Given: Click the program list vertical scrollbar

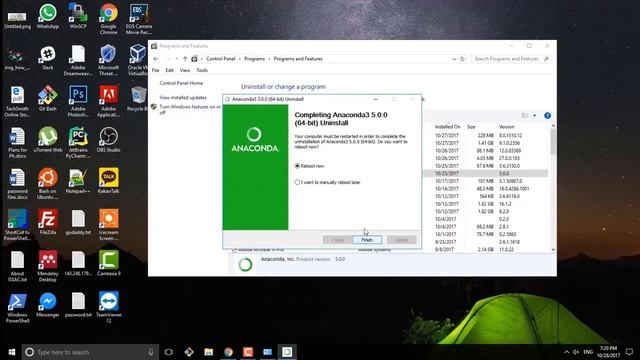Looking at the screenshot, I should coord(553,142).
